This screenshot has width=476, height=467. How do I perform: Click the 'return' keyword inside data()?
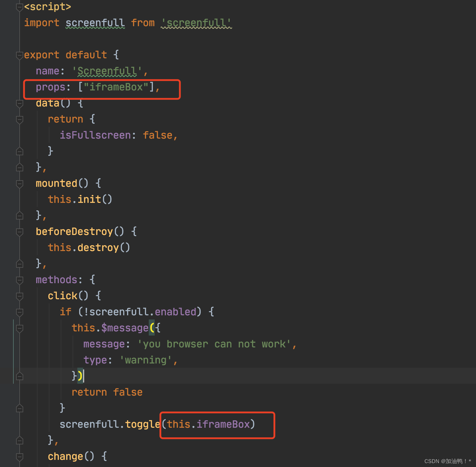[x=65, y=119]
